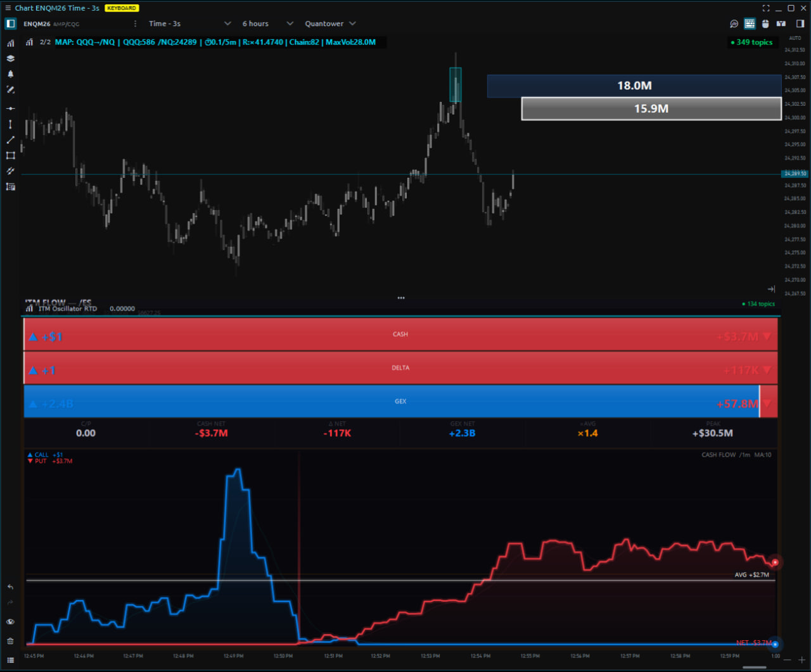
Task: Open the volume analysis magnifier icon
Action: [x=734, y=24]
